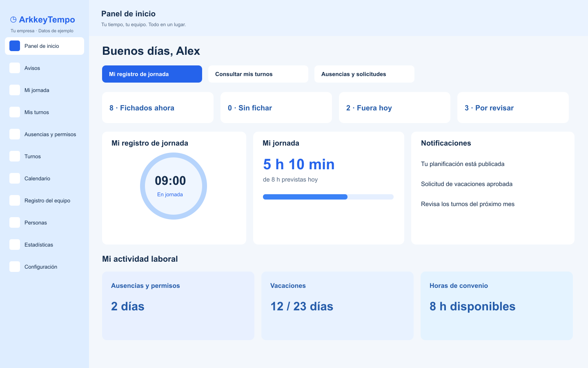Click the ArkkeyTempo clock logo icon
Viewport: 588px width, 368px height.
[13, 20]
